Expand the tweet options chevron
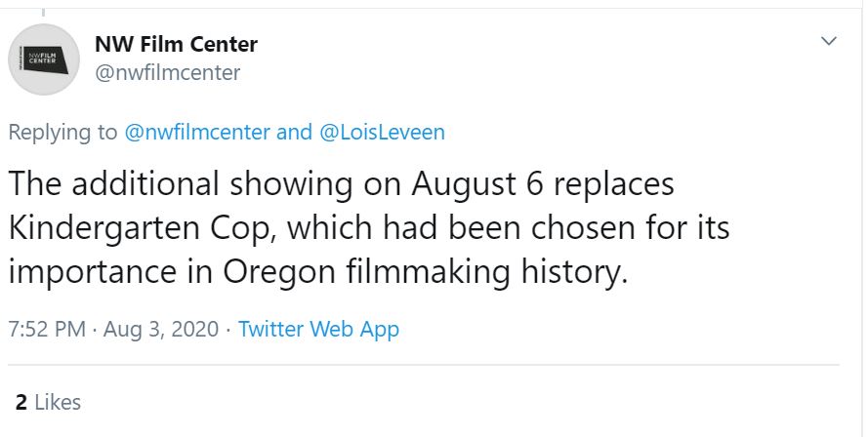The height and width of the screenshot is (437, 868). tap(829, 41)
